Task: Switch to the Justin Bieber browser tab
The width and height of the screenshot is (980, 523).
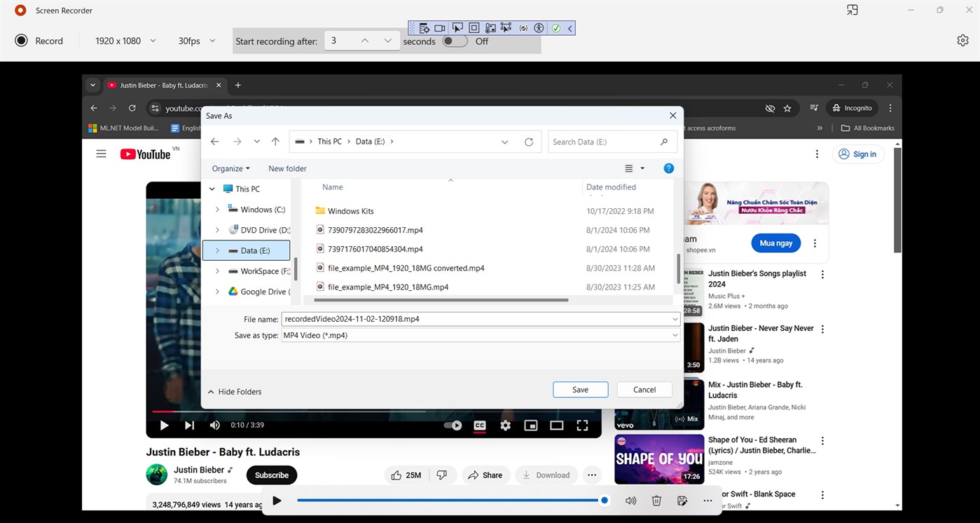Action: click(161, 85)
